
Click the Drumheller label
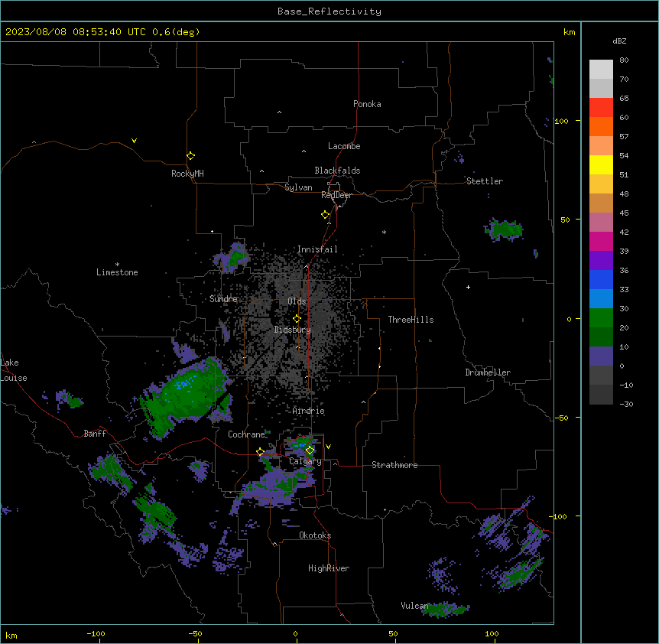tap(488, 372)
